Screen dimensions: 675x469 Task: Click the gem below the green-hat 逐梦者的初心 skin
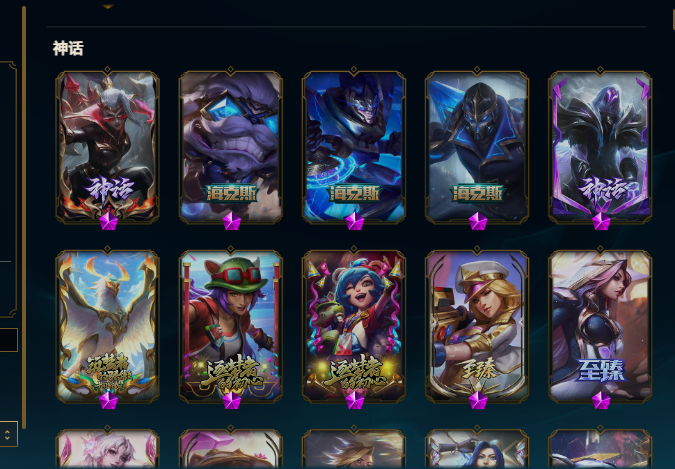point(231,401)
